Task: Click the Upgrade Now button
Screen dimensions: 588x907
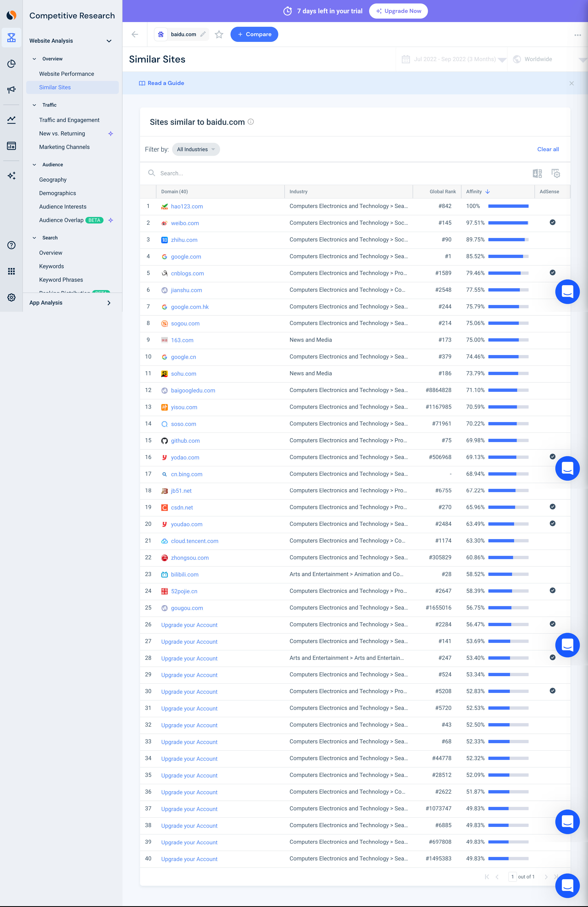Action: pyautogui.click(x=398, y=11)
